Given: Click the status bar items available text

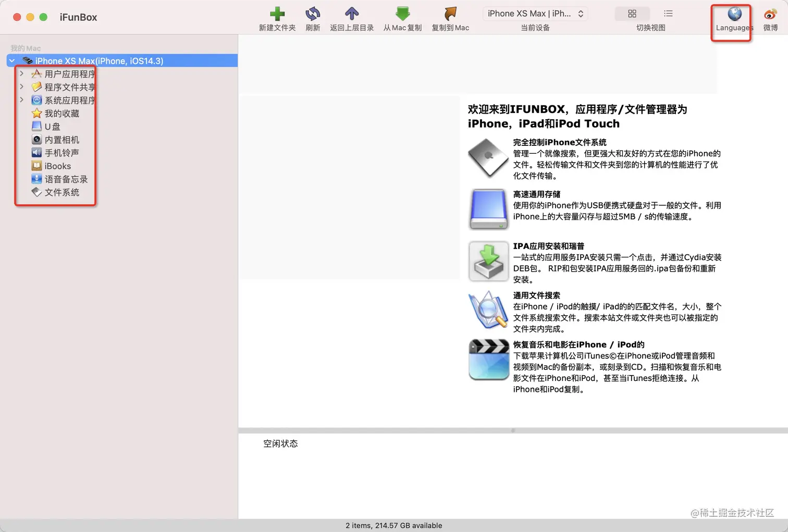Looking at the screenshot, I should pyautogui.click(x=394, y=525).
